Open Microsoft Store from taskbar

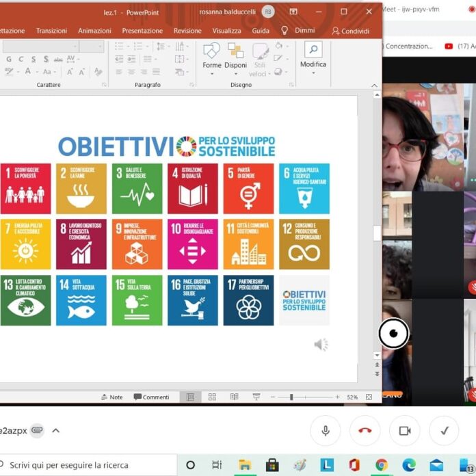272,465
